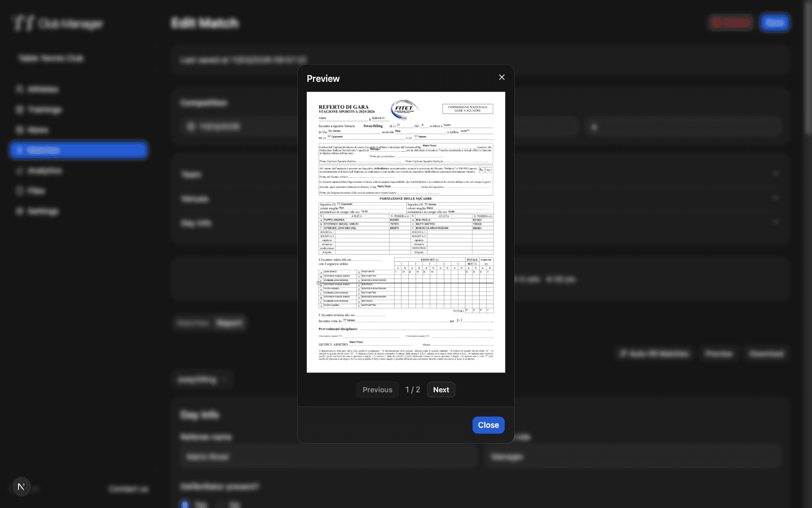Select the Yes radio button for referee presence

tap(185, 504)
